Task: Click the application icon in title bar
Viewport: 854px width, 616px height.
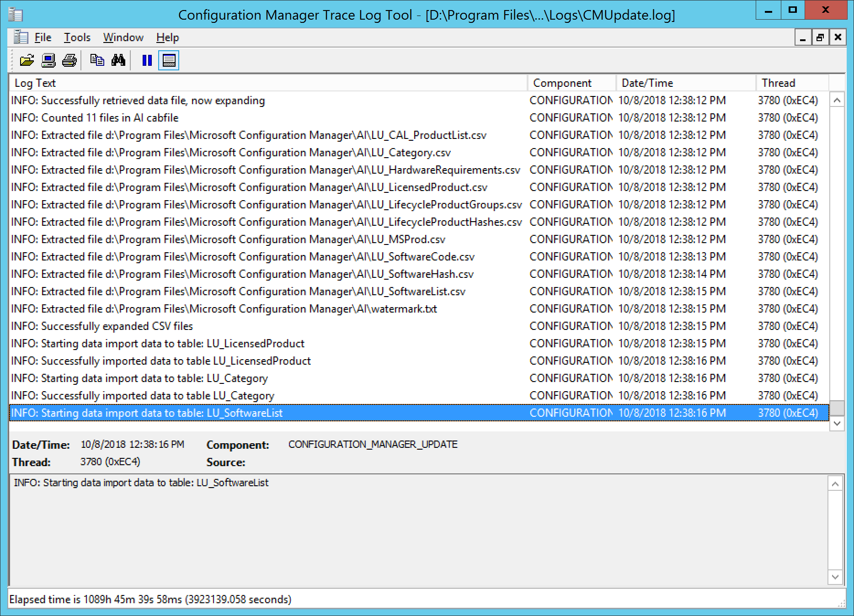Action: coord(16,15)
